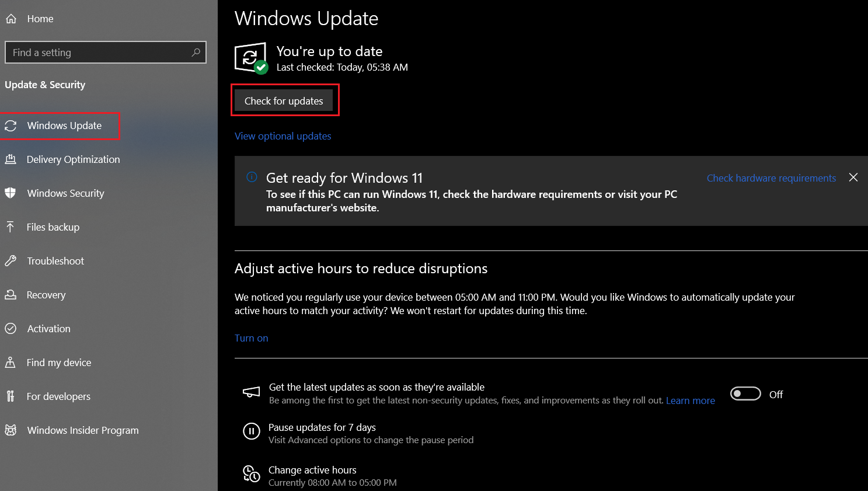
Task: Go to Files backup settings
Action: pyautogui.click(x=53, y=227)
